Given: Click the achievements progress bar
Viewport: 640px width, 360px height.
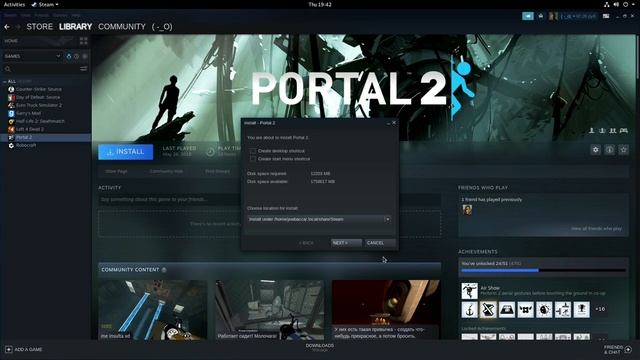Looking at the screenshot, I should pyautogui.click(x=543, y=270).
